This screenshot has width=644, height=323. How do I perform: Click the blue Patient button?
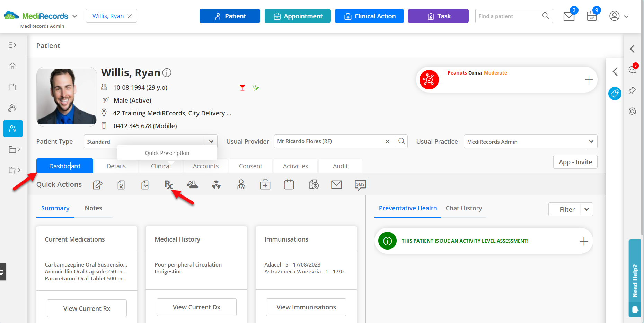pos(230,16)
